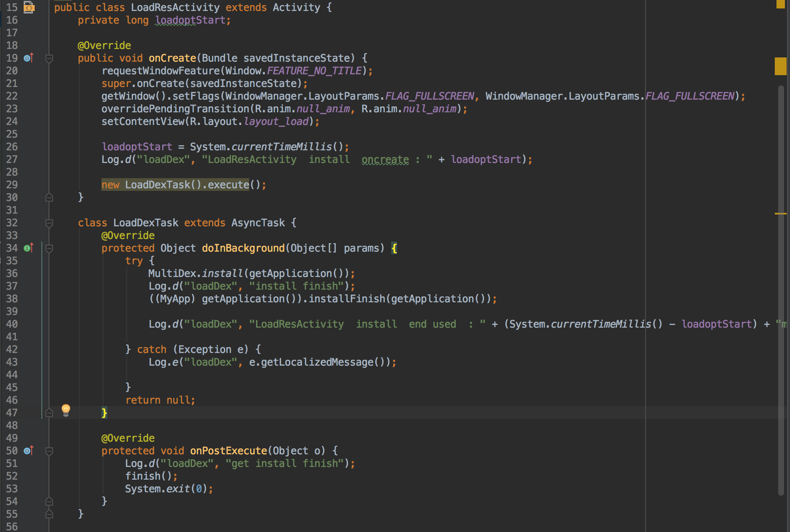Collapse the LoadDexTask class fold marker

[x=49, y=223]
